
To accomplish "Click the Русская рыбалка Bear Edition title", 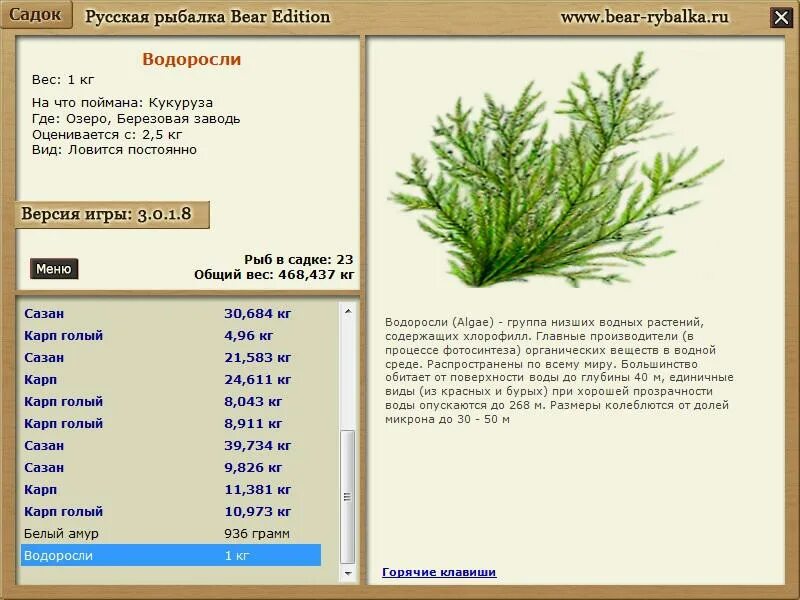I will pyautogui.click(x=207, y=17).
